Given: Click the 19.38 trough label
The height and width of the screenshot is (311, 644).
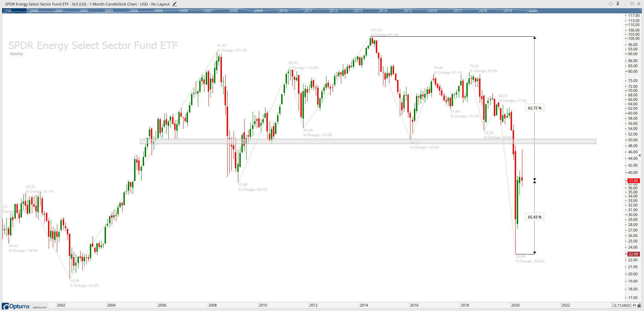Looking at the screenshot, I should tap(75, 280).
